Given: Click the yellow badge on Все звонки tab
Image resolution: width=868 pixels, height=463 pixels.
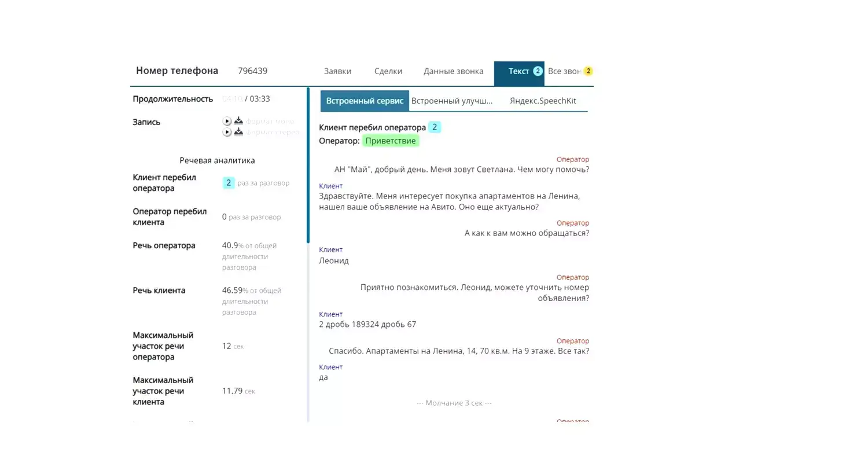Looking at the screenshot, I should click(588, 71).
